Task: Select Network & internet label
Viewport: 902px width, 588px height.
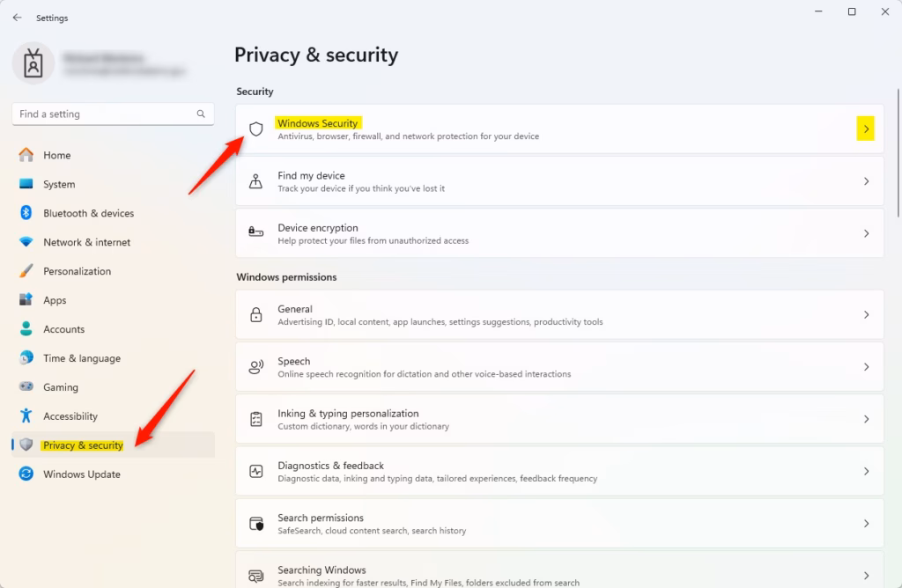Action: click(x=87, y=242)
